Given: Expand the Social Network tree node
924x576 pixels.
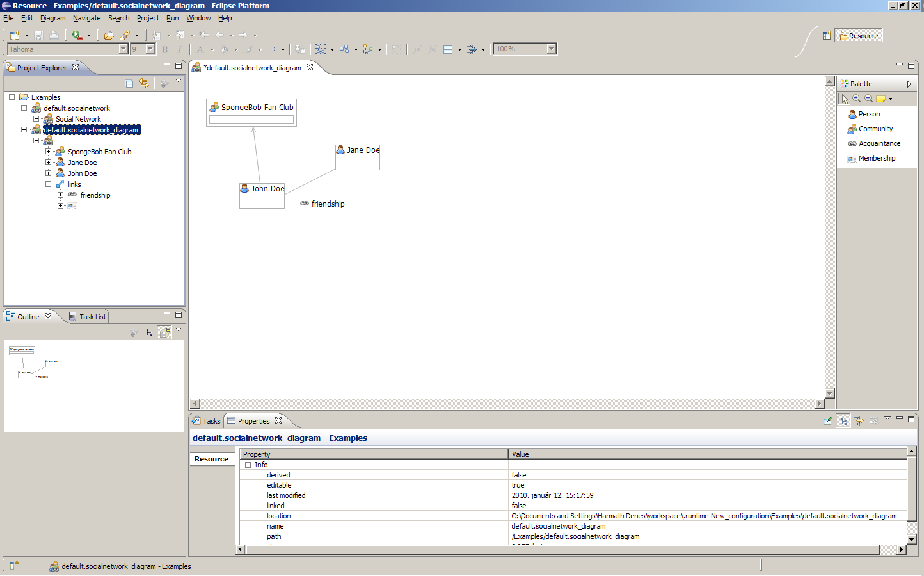Looking at the screenshot, I should pos(36,119).
